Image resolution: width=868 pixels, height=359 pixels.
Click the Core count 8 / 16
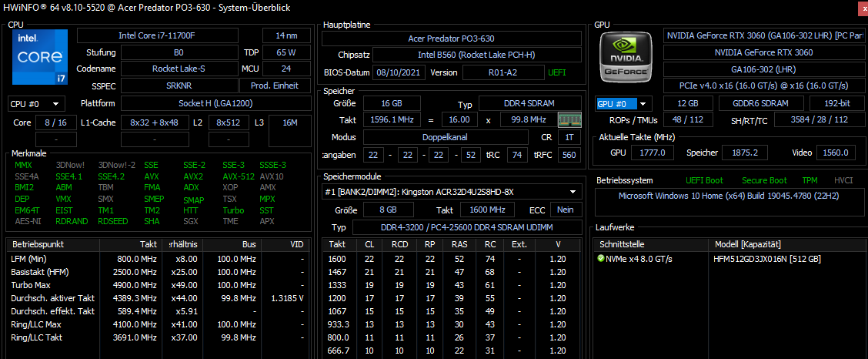tap(56, 122)
